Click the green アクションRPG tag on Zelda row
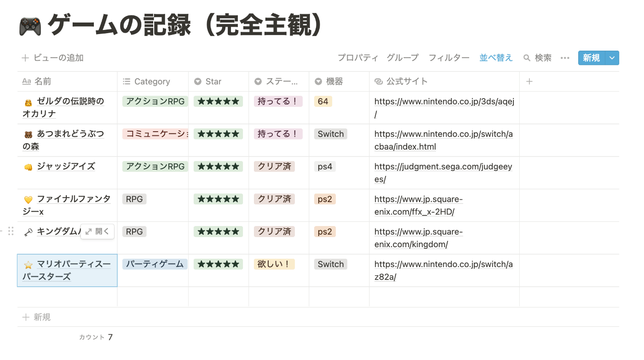644x360 pixels. click(155, 101)
